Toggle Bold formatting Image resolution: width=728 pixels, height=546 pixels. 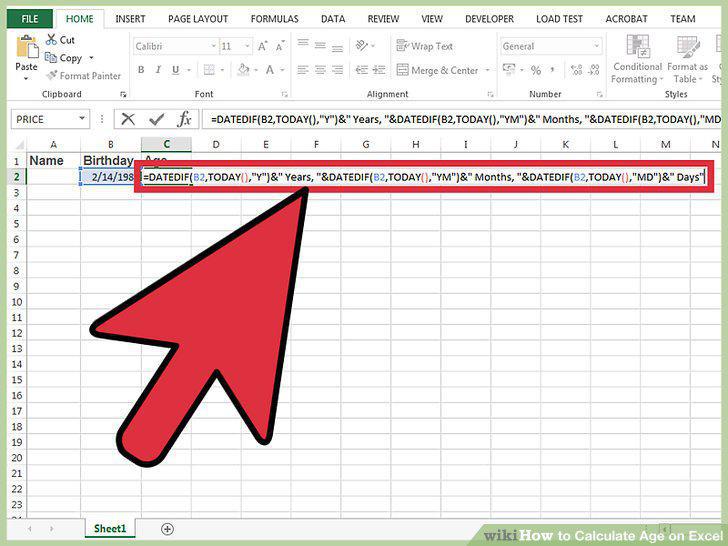pos(141,70)
